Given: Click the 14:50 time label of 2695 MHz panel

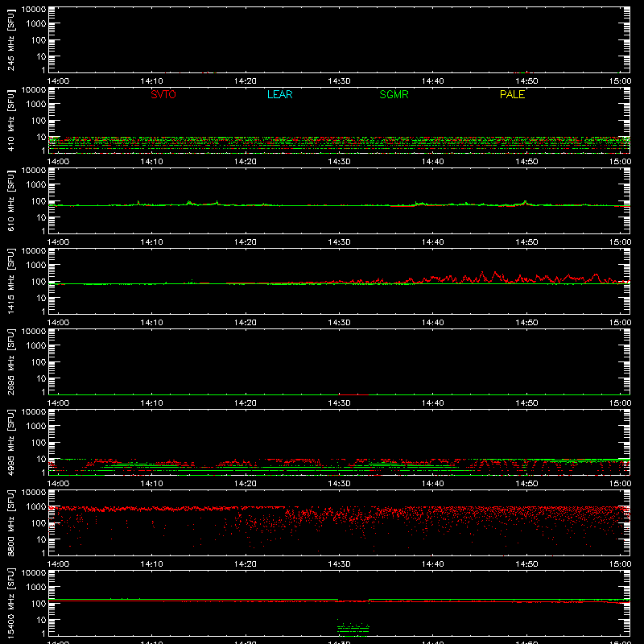Looking at the screenshot, I should (526, 403).
